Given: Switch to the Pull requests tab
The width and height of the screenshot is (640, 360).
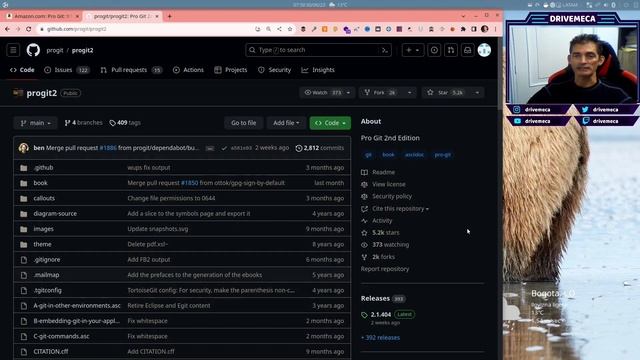Looking at the screenshot, I should point(131,70).
